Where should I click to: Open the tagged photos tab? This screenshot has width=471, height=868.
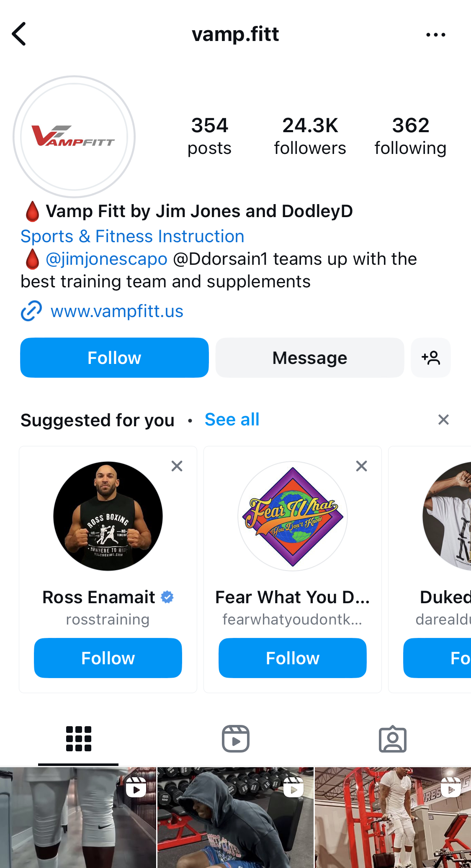392,739
